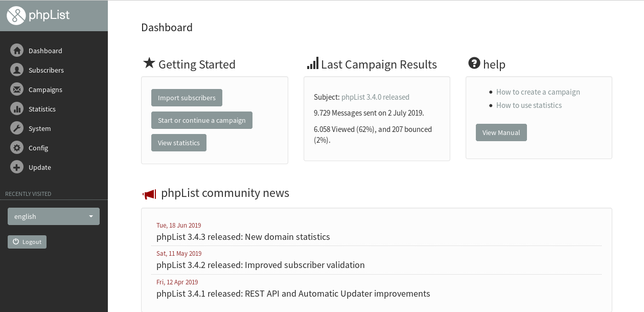Click the View statistics button

point(179,143)
